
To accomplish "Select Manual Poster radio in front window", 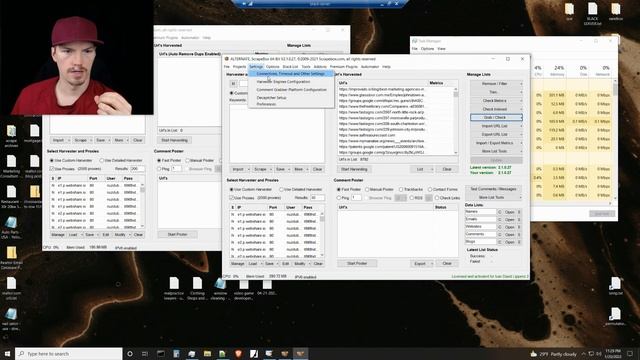I will coord(379,189).
